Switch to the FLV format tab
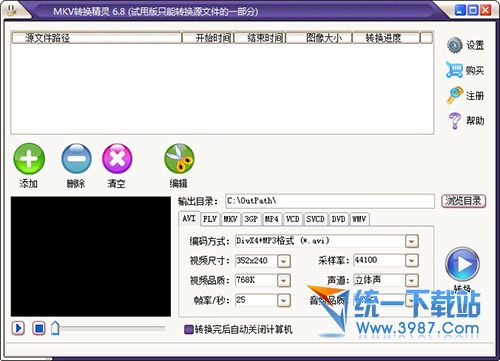The image size is (500, 361). click(x=210, y=219)
